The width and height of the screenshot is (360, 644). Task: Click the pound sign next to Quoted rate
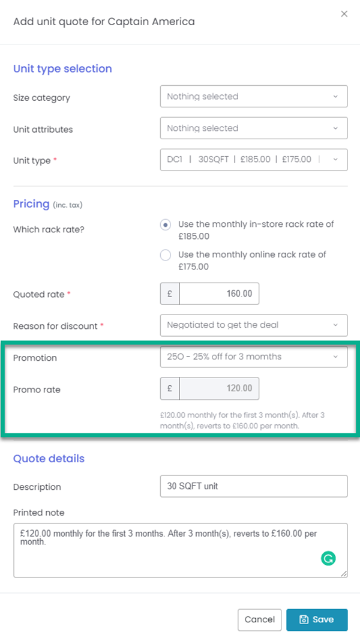point(169,293)
